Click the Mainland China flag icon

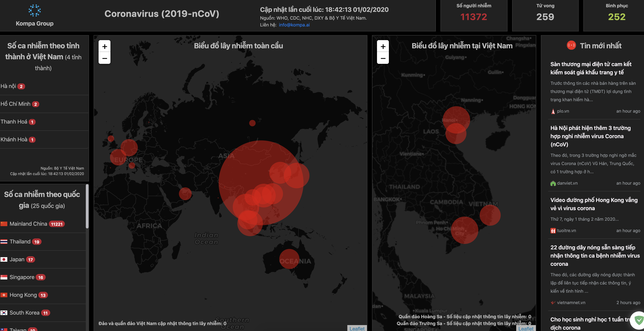tap(4, 224)
